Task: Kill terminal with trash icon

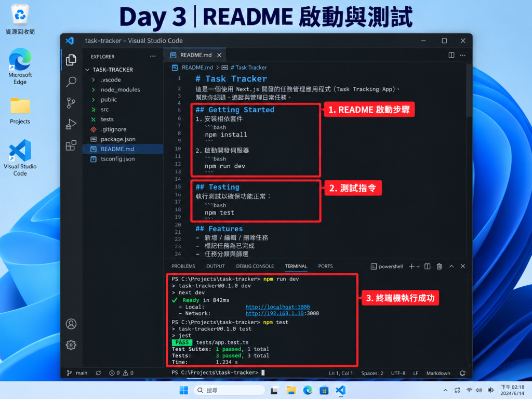Action: [439, 267]
